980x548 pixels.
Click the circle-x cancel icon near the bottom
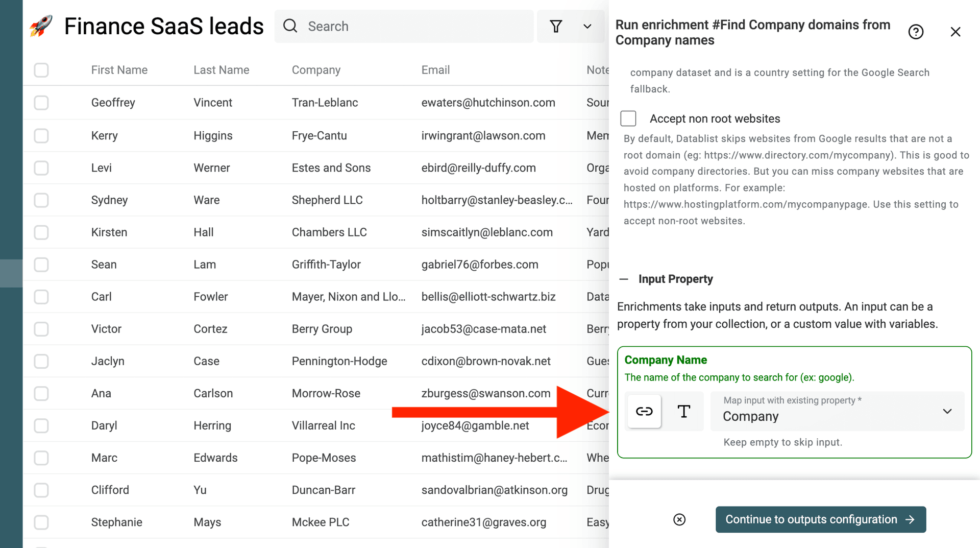pyautogui.click(x=679, y=519)
